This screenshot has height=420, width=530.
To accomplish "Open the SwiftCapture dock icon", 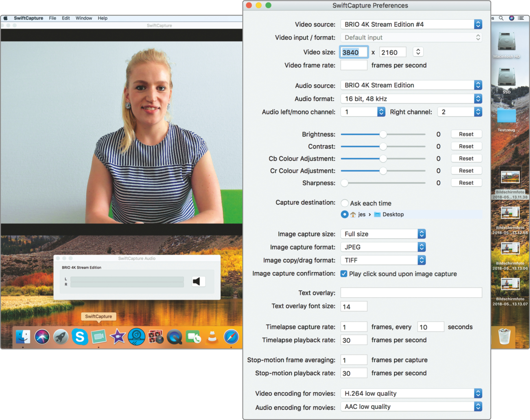I will click(x=99, y=337).
